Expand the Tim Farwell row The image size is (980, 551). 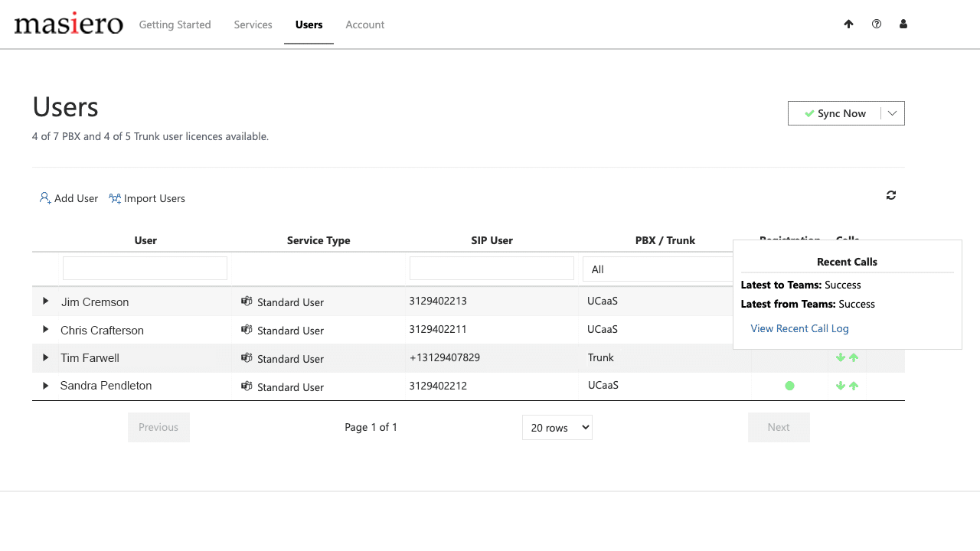coord(46,357)
